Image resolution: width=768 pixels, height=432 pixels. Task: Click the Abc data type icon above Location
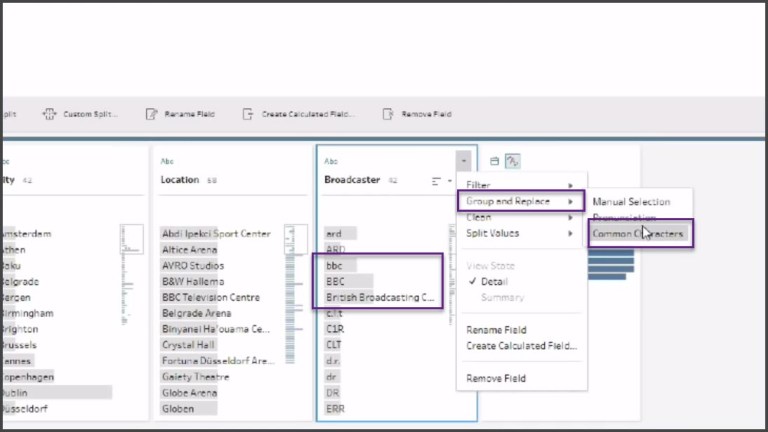[167, 161]
